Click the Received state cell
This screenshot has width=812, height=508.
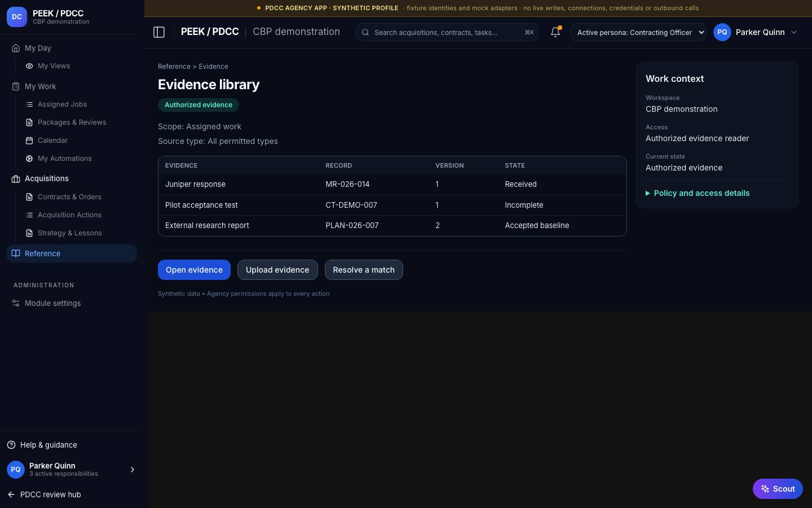520,185
